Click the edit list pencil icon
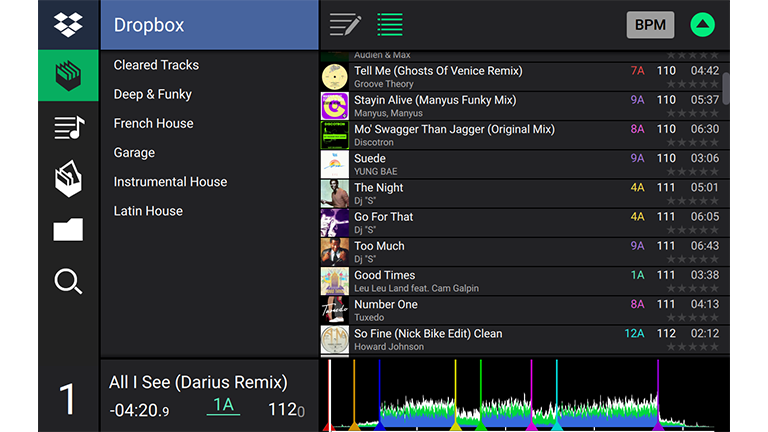This screenshot has width=768, height=432. tap(345, 25)
